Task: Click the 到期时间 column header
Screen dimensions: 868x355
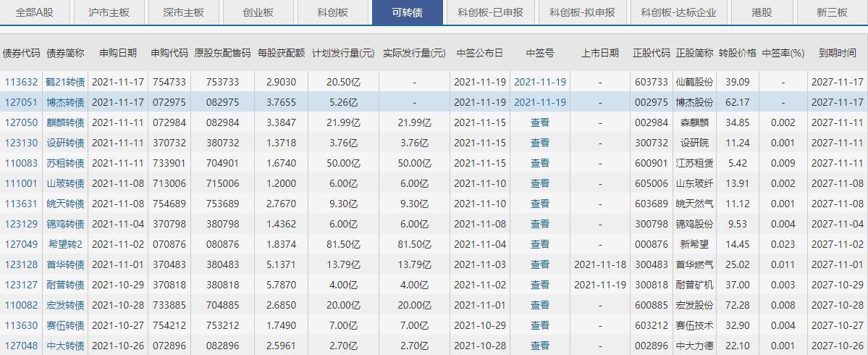Action: [x=838, y=53]
